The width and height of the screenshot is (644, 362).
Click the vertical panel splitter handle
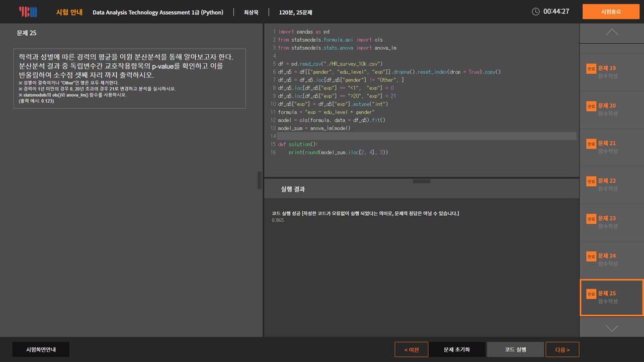[x=260, y=180]
